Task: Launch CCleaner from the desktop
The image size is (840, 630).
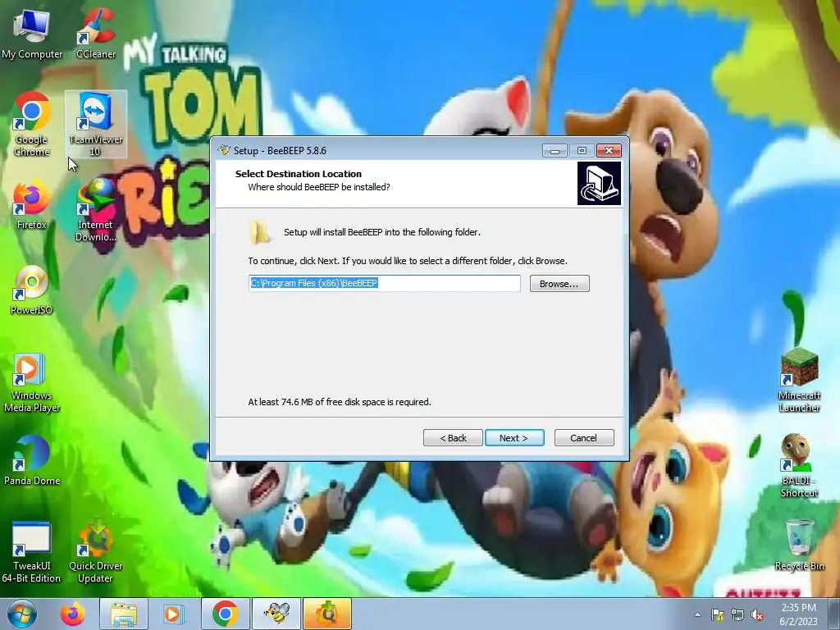Action: (96, 34)
